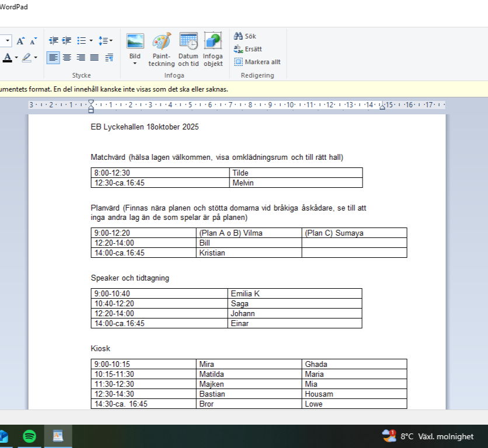Viewport: 488px width, 448px height.
Task: Shrink the font size
Action: (33, 41)
